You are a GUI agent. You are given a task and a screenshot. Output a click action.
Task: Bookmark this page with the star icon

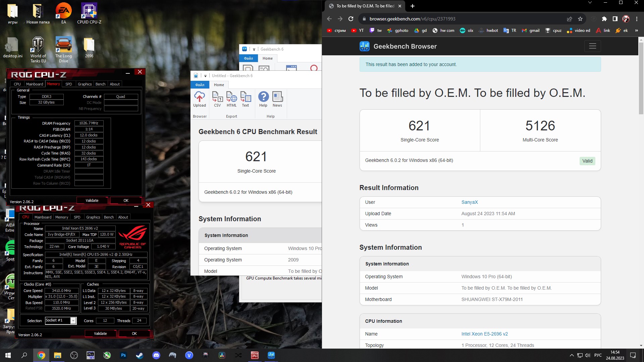coord(580,19)
